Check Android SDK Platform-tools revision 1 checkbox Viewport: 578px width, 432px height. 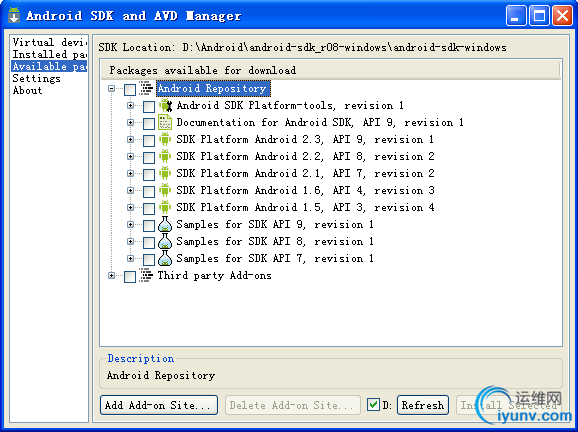(x=149, y=107)
